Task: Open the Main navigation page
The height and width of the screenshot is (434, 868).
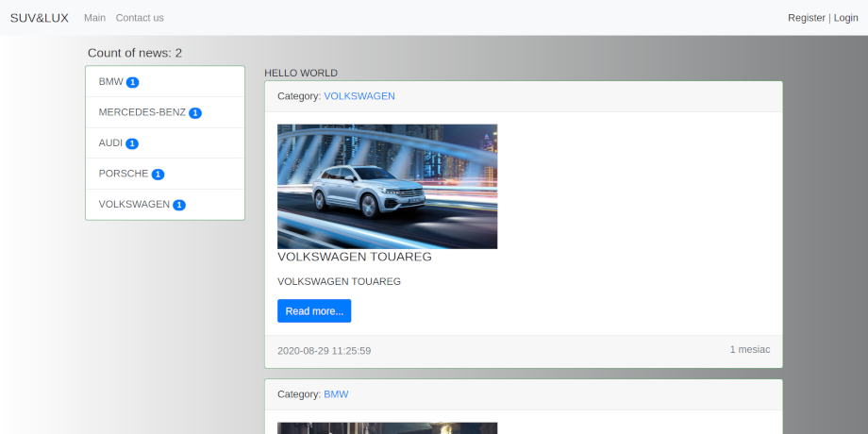Action: (x=94, y=18)
